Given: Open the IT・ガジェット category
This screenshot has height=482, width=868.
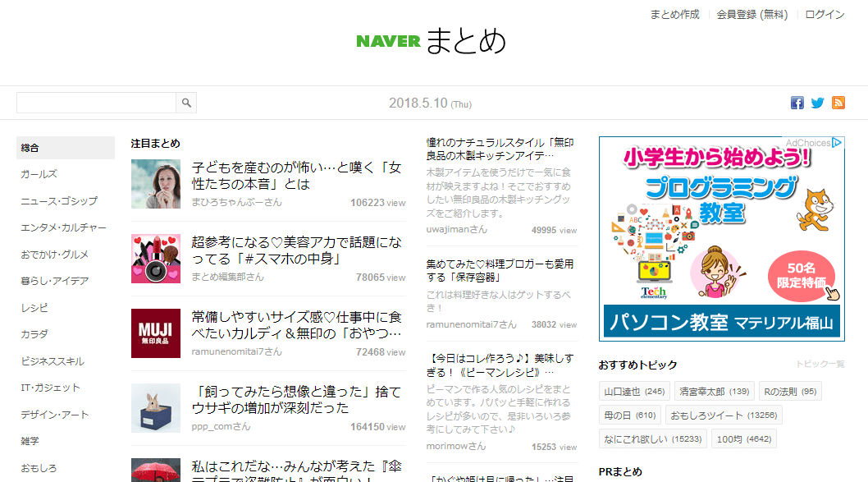Looking at the screenshot, I should click(x=50, y=388).
